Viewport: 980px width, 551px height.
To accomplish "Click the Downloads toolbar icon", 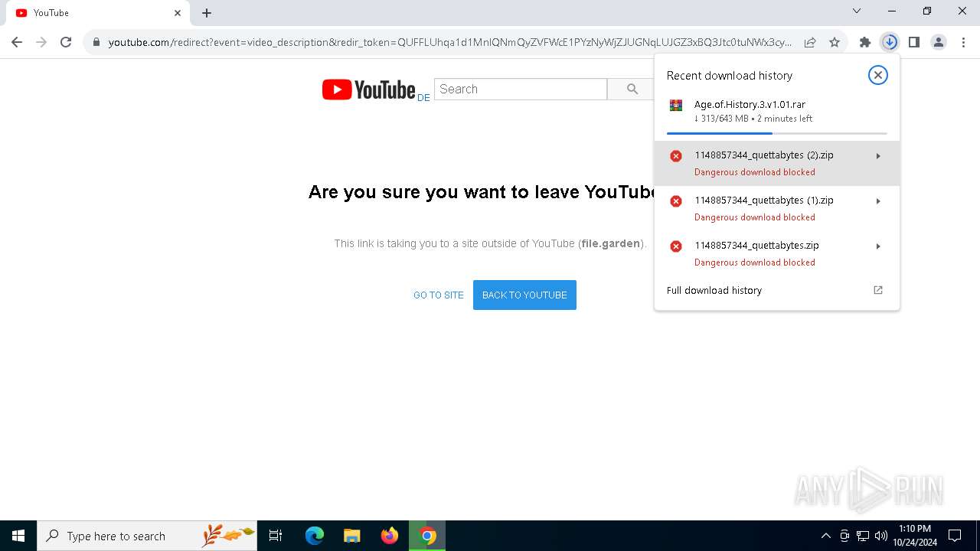I will point(890,42).
